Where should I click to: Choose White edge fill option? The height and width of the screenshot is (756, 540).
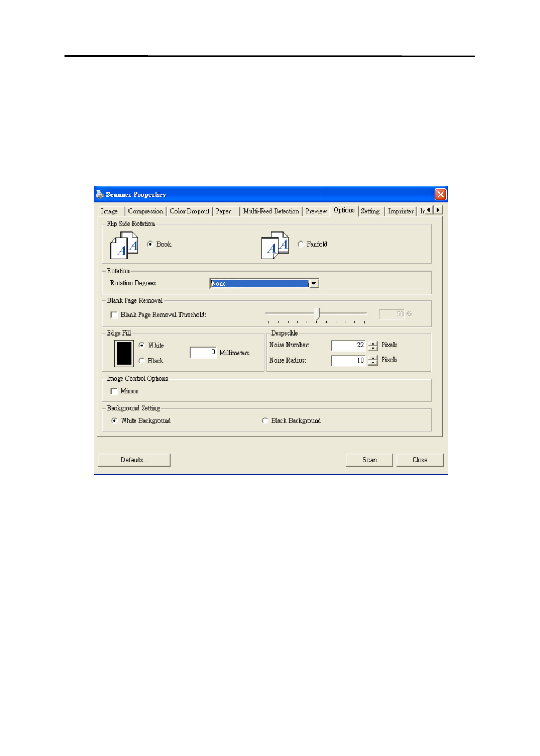pyautogui.click(x=142, y=345)
